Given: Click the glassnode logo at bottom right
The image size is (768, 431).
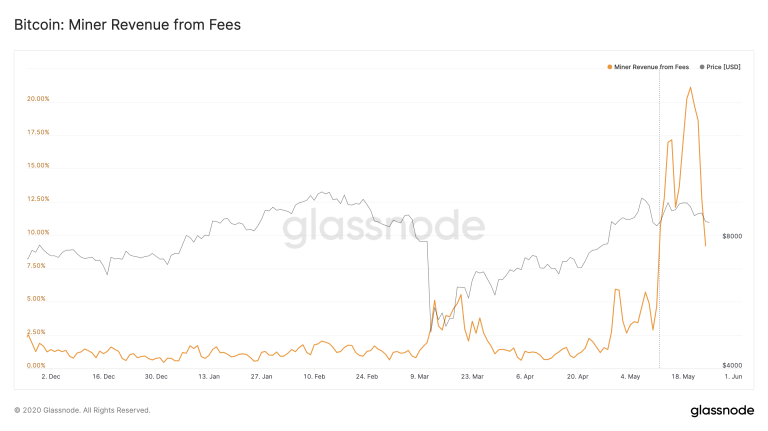Looking at the screenshot, I should click(x=722, y=410).
